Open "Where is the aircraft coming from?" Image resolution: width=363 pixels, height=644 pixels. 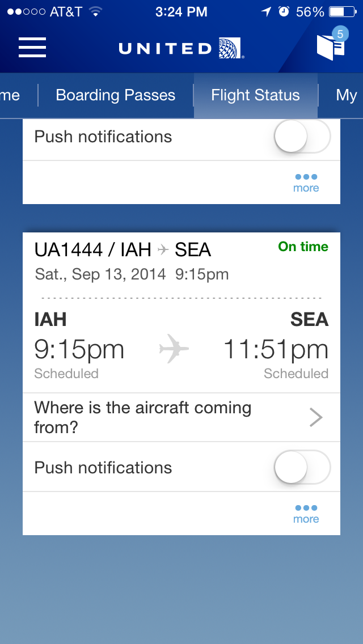[181, 417]
